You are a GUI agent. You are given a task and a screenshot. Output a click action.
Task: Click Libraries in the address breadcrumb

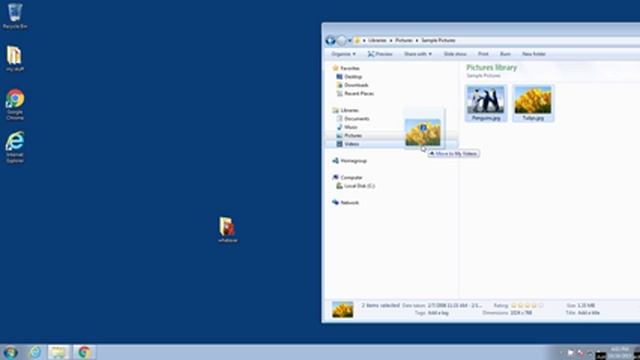[377, 40]
